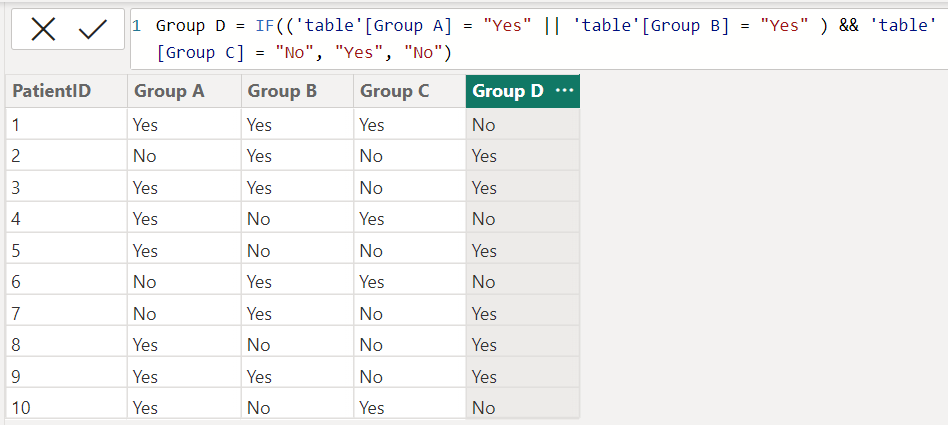
Task: Click Group C value in patient 2 row
Action: coord(410,156)
